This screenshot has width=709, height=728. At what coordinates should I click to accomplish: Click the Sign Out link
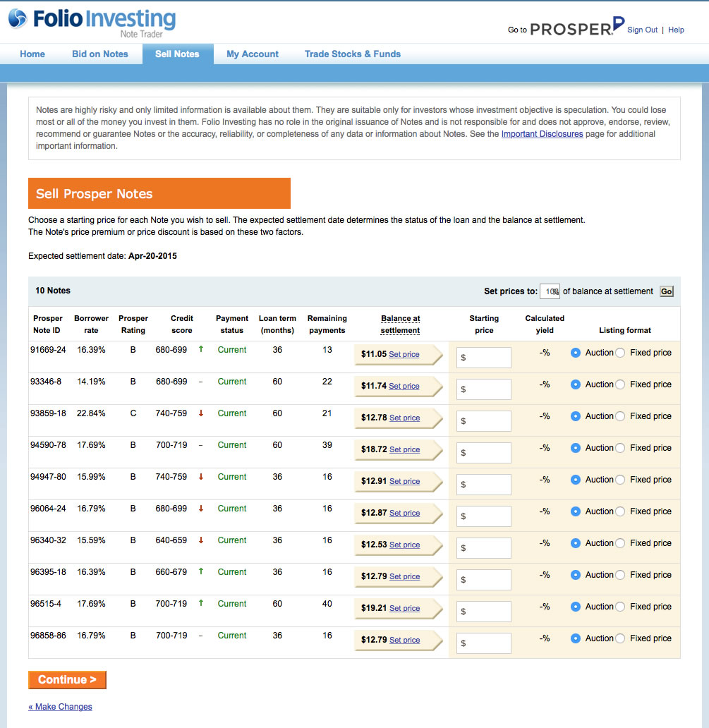(642, 30)
